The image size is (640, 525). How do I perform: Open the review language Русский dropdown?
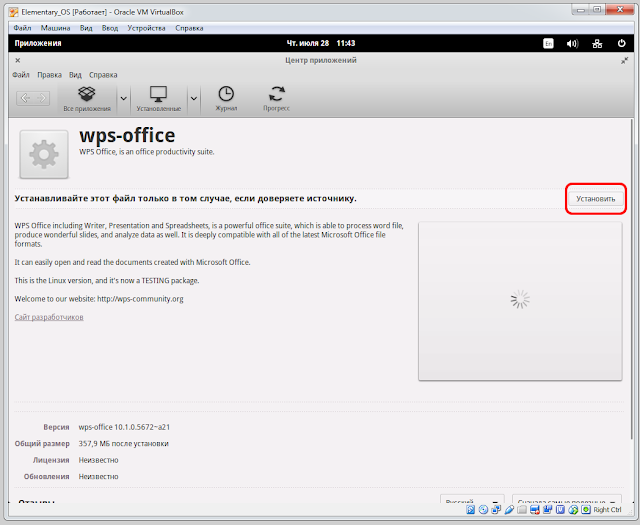[472, 500]
